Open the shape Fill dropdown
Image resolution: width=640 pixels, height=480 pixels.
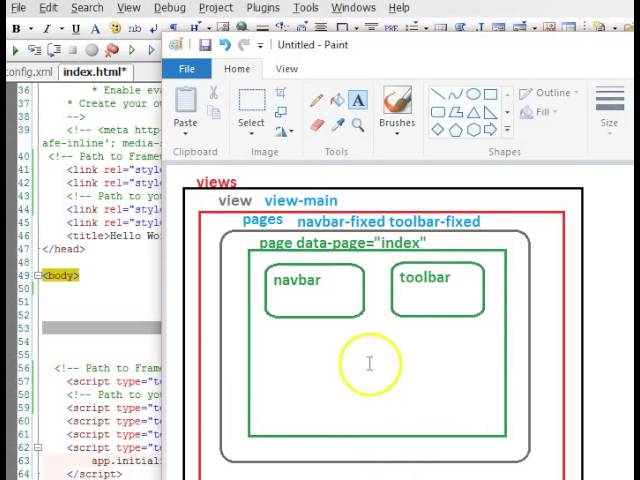[539, 112]
